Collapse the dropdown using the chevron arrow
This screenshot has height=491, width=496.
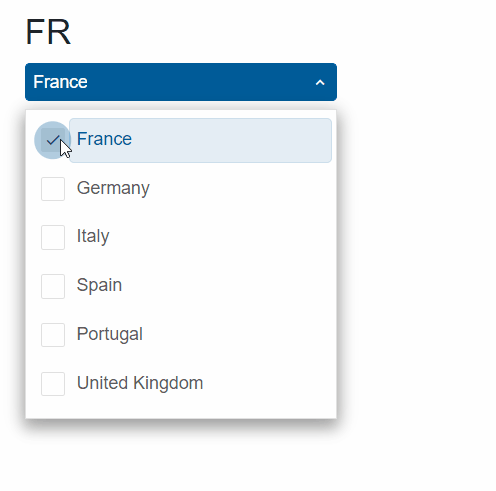click(320, 82)
